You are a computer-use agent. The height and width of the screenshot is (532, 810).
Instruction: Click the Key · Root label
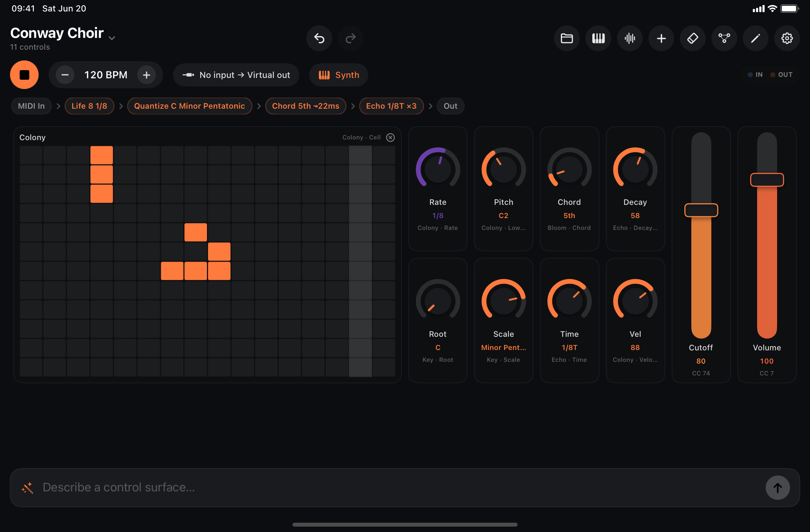(x=438, y=360)
